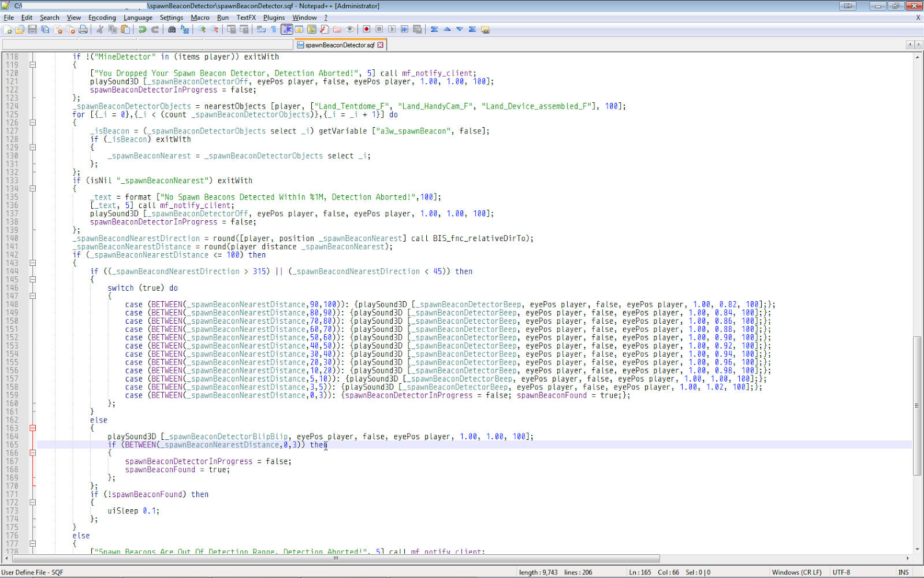Zoom in using magnifier plus icon
Screen dimensions: 924x578
202,29
